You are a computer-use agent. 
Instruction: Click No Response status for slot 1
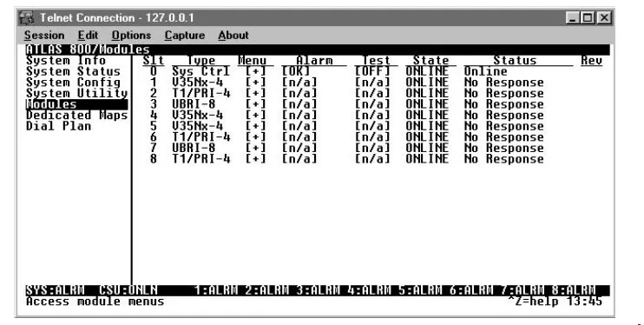tap(504, 83)
